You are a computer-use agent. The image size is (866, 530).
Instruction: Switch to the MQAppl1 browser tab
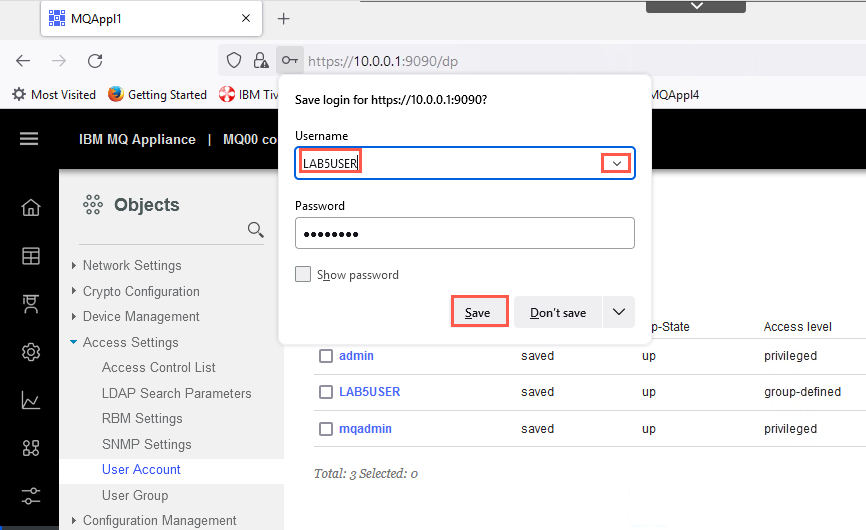(x=151, y=19)
